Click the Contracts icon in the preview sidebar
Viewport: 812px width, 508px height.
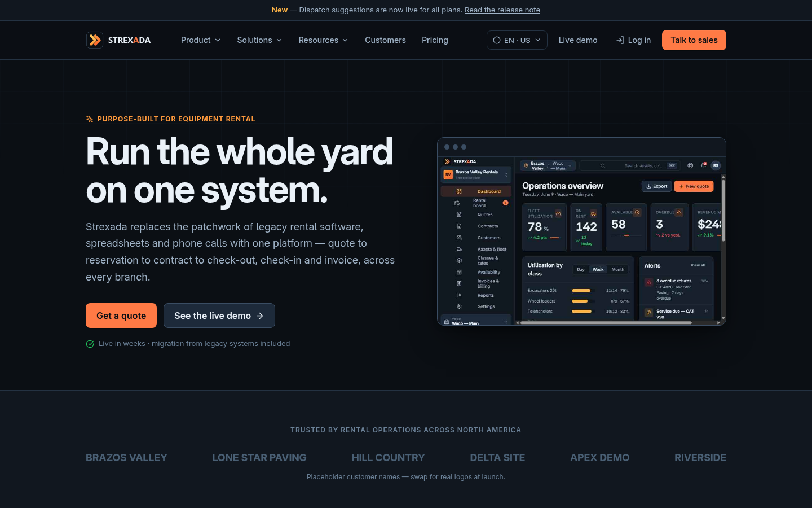pyautogui.click(x=459, y=226)
